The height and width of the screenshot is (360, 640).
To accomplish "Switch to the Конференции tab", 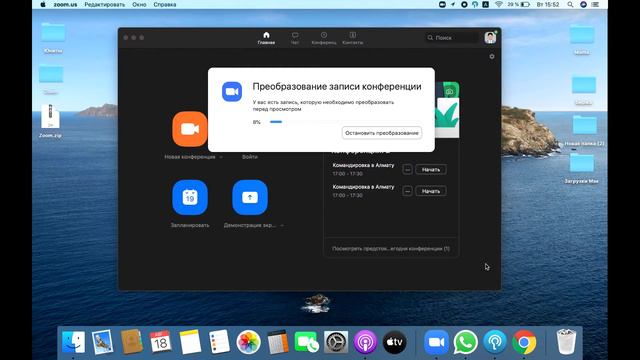I will 324,38.
